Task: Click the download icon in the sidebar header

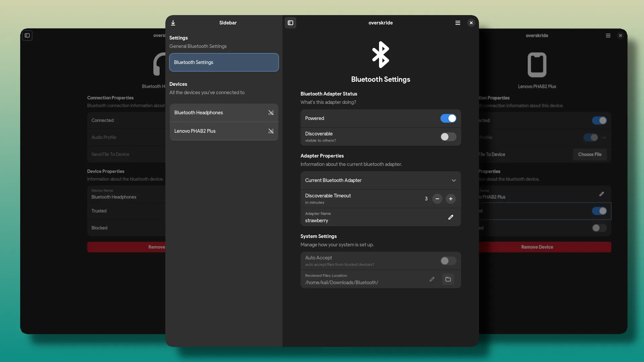Action: click(173, 23)
